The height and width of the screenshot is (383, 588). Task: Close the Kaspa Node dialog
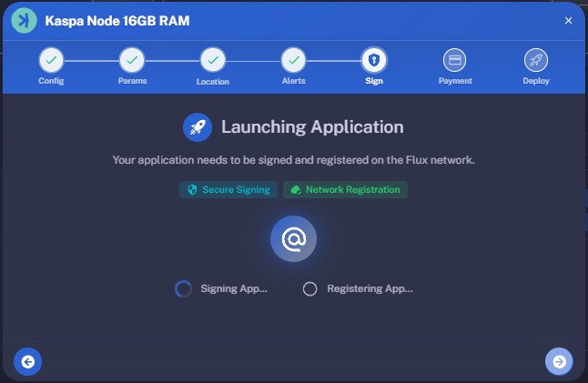[x=568, y=20]
